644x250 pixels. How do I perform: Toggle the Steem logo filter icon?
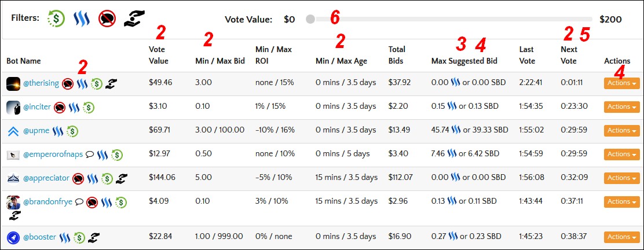coord(81,19)
